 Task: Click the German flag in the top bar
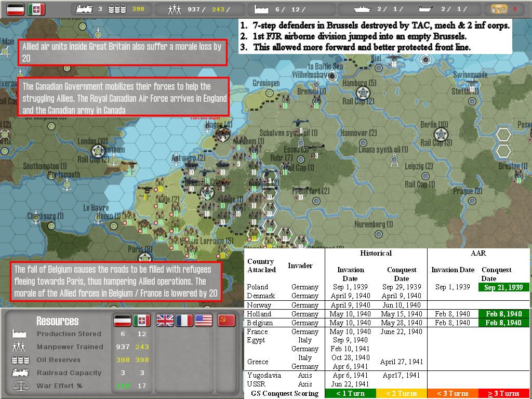[16, 9]
